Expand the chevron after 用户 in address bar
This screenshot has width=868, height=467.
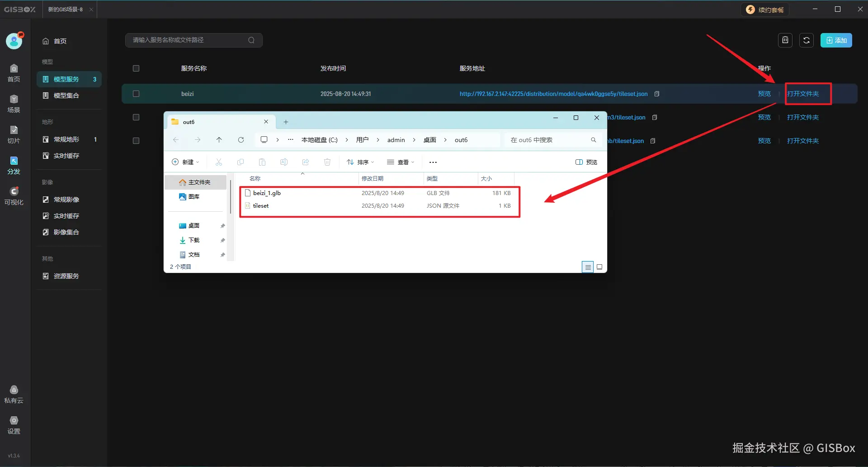click(x=378, y=140)
